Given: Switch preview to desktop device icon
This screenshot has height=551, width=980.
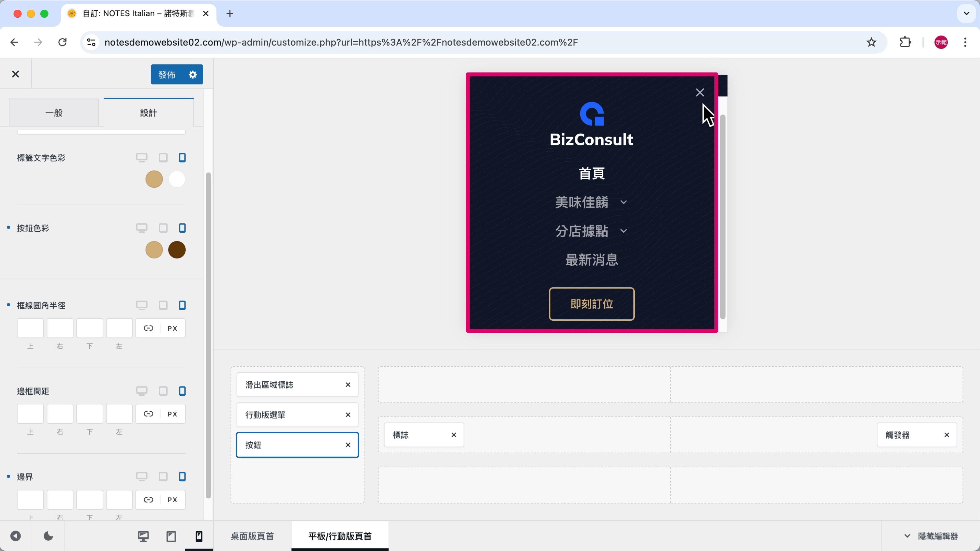Looking at the screenshot, I should click(143, 536).
